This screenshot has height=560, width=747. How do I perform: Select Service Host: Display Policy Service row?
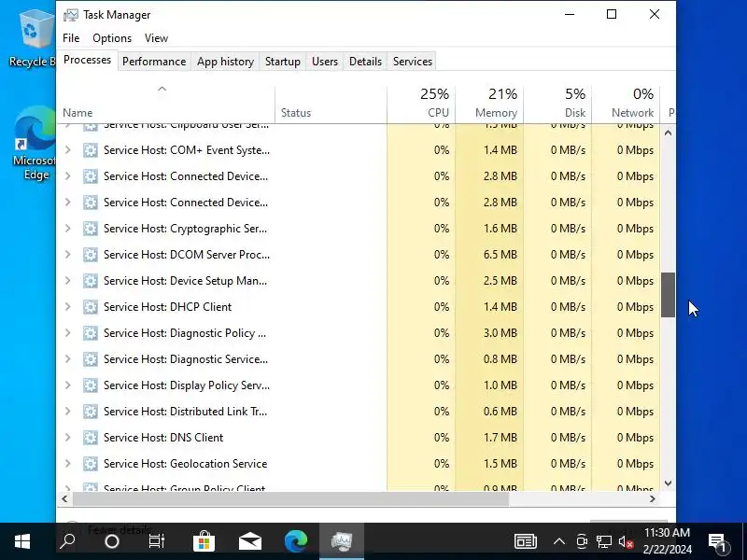coord(359,385)
